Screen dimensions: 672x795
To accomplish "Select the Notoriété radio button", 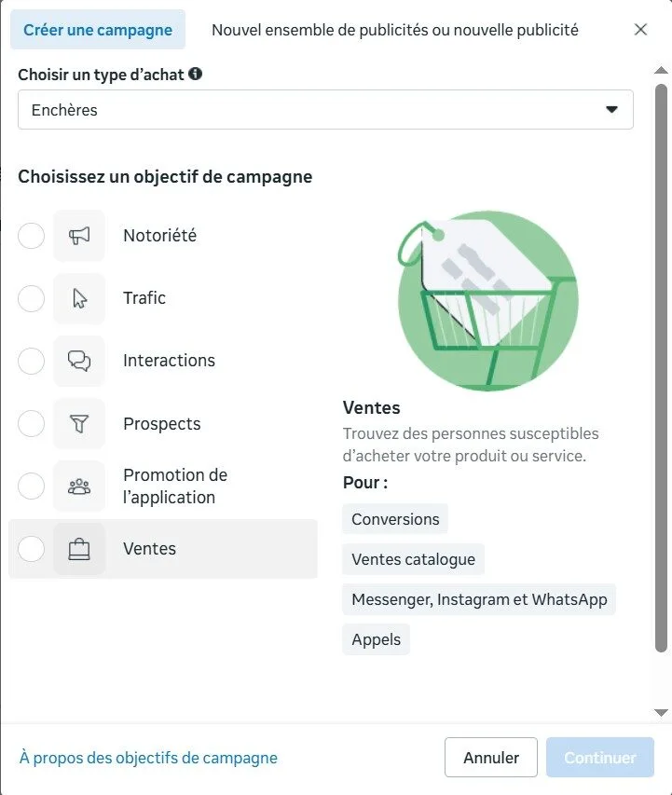I will (x=32, y=236).
